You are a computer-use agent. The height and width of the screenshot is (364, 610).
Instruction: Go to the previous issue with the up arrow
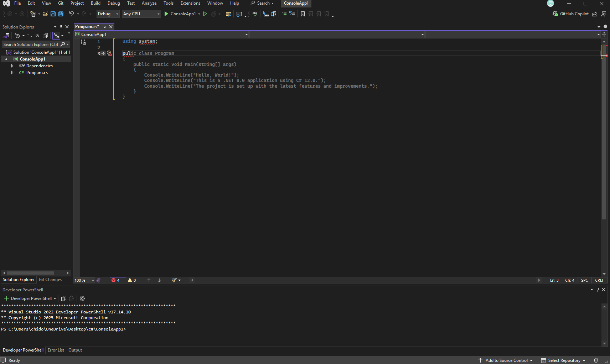point(149,280)
